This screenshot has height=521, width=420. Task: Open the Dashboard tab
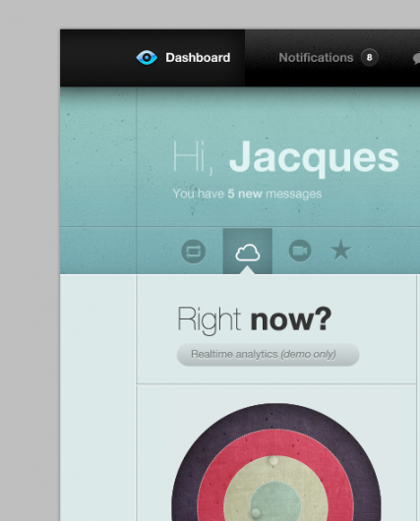(183, 57)
